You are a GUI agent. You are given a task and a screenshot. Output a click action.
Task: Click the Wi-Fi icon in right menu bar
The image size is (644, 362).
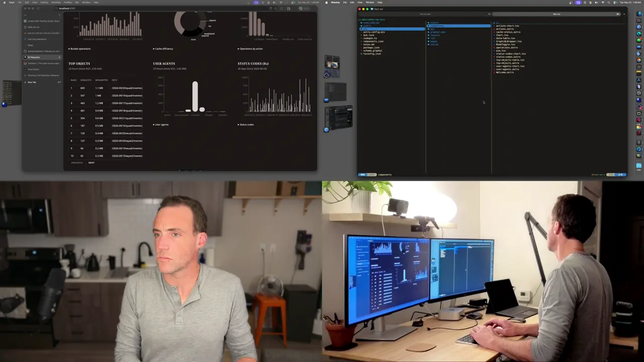pyautogui.click(x=603, y=3)
